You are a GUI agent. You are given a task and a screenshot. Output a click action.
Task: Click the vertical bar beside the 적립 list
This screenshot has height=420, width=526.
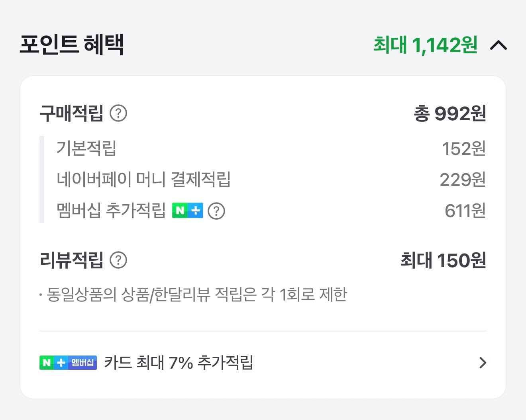tap(41, 180)
